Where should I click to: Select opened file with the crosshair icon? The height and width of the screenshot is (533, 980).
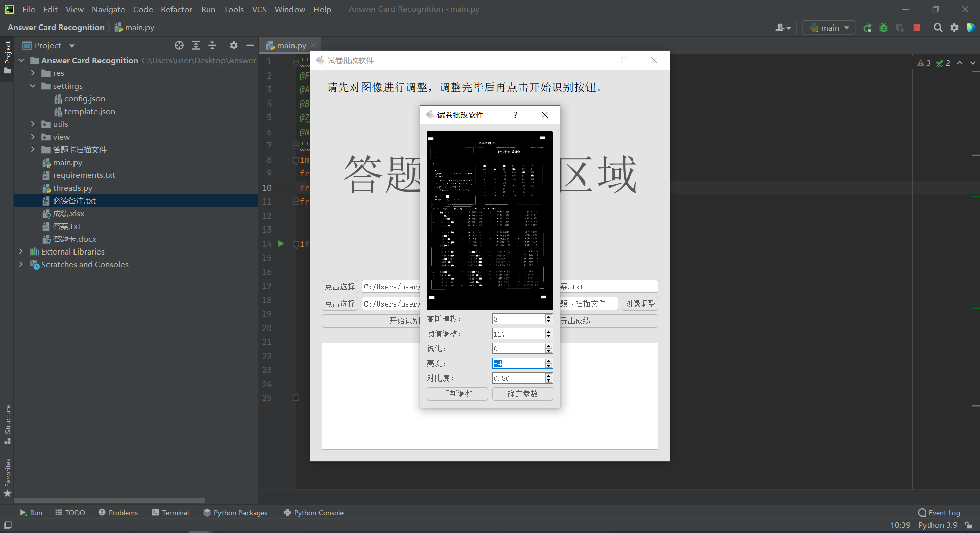(x=179, y=45)
